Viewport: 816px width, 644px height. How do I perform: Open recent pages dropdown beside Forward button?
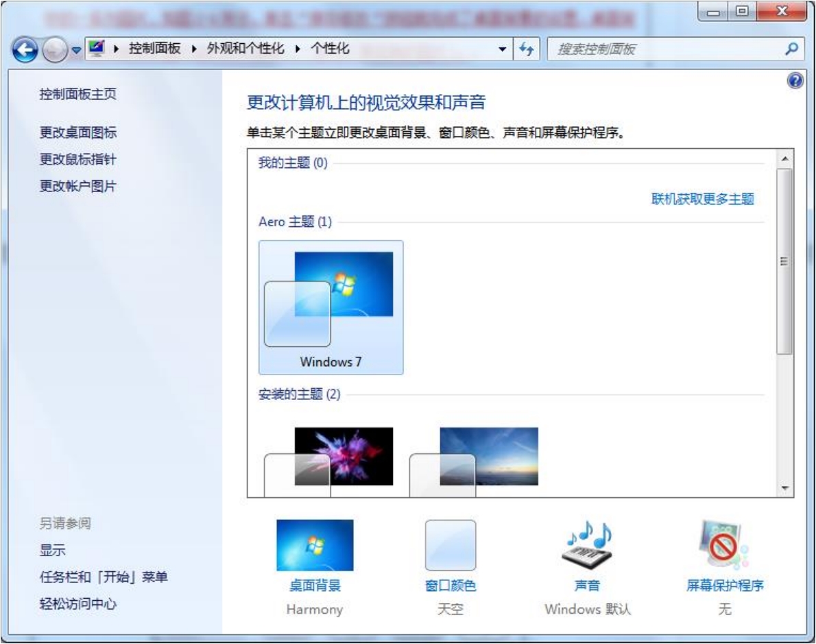[x=77, y=51]
